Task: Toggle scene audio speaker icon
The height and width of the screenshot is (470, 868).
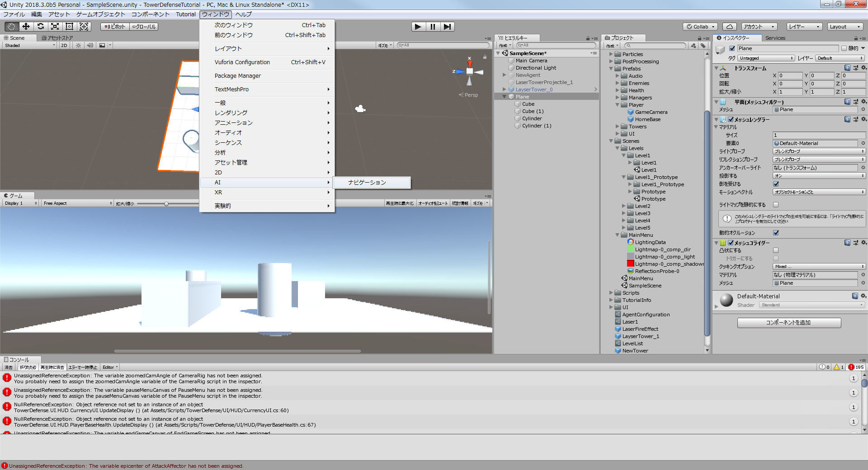Action: pos(90,45)
